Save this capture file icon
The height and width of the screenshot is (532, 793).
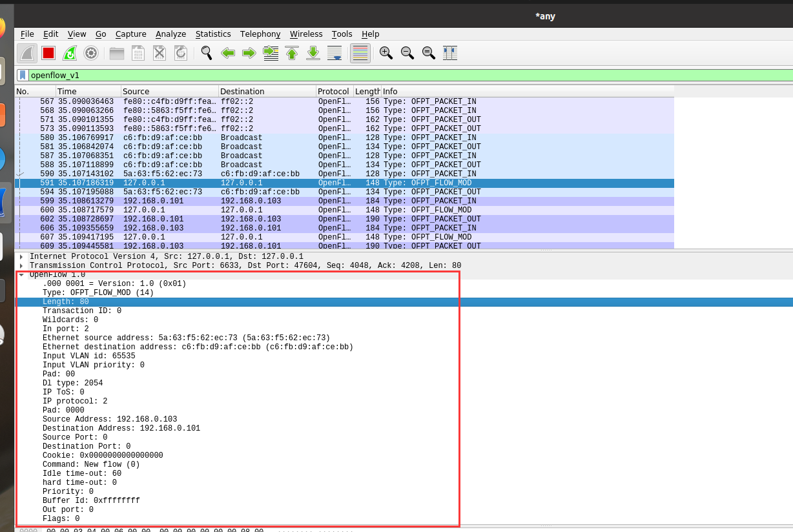click(x=138, y=53)
